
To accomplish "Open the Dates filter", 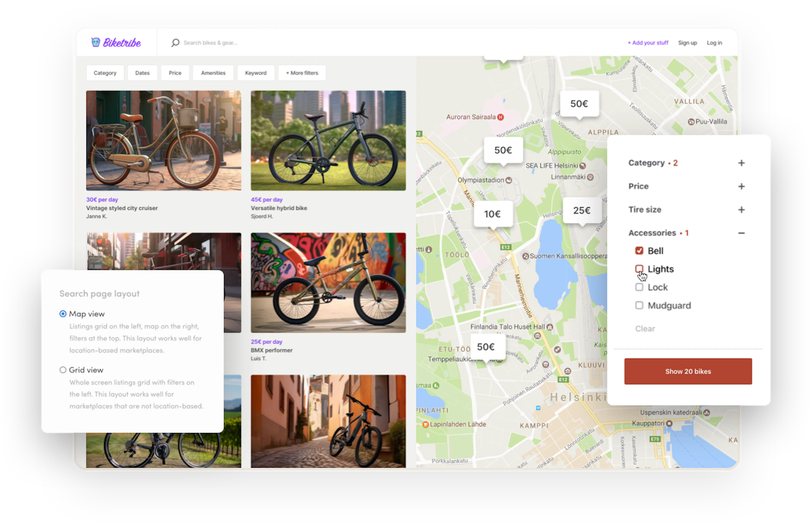I will click(142, 73).
